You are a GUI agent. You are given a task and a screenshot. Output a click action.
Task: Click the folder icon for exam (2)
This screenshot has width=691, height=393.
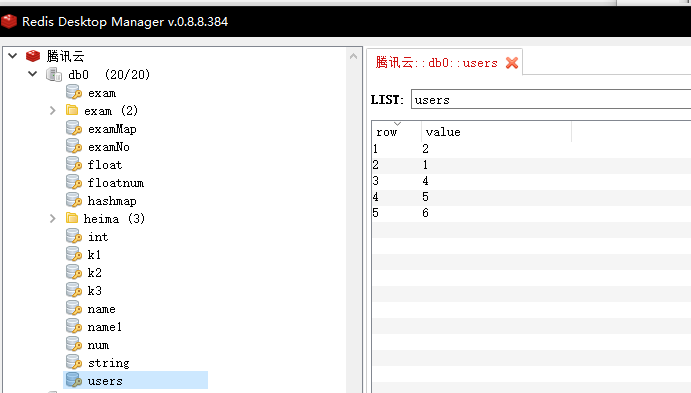(x=71, y=110)
